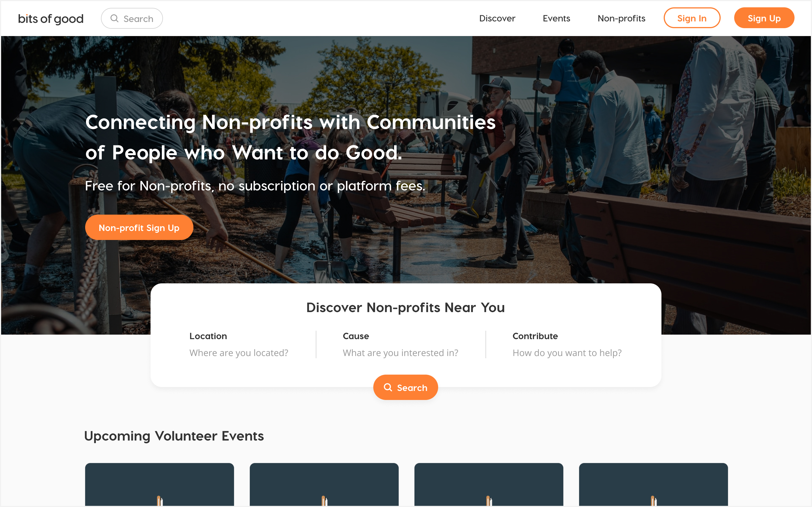Viewport: 812px width, 507px height.
Task: Click the second upcoming volunteer event thumbnail
Action: (x=323, y=485)
